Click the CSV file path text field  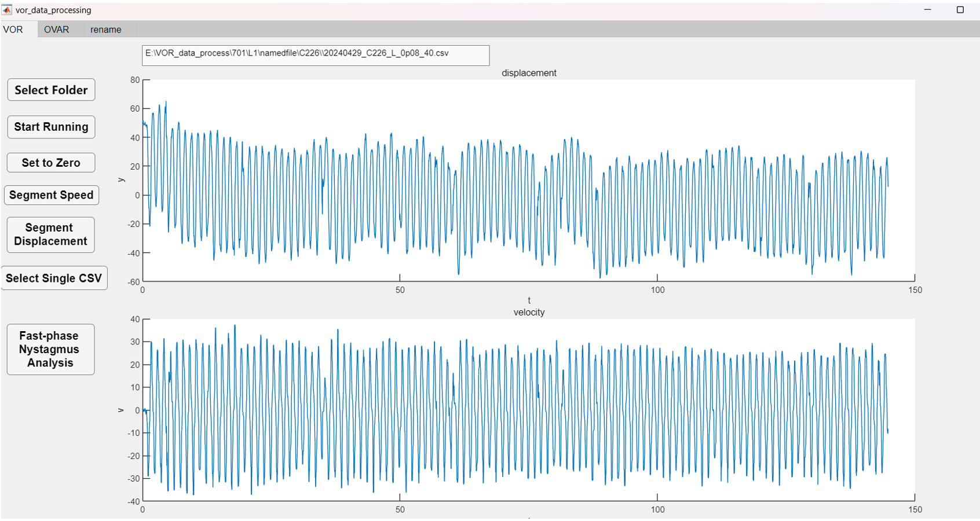(x=315, y=55)
